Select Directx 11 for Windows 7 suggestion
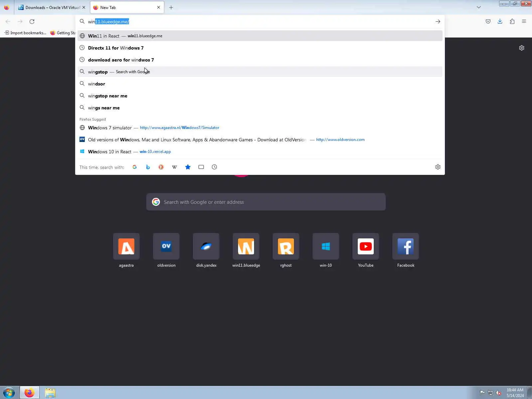The width and height of the screenshot is (532, 399). [260, 48]
